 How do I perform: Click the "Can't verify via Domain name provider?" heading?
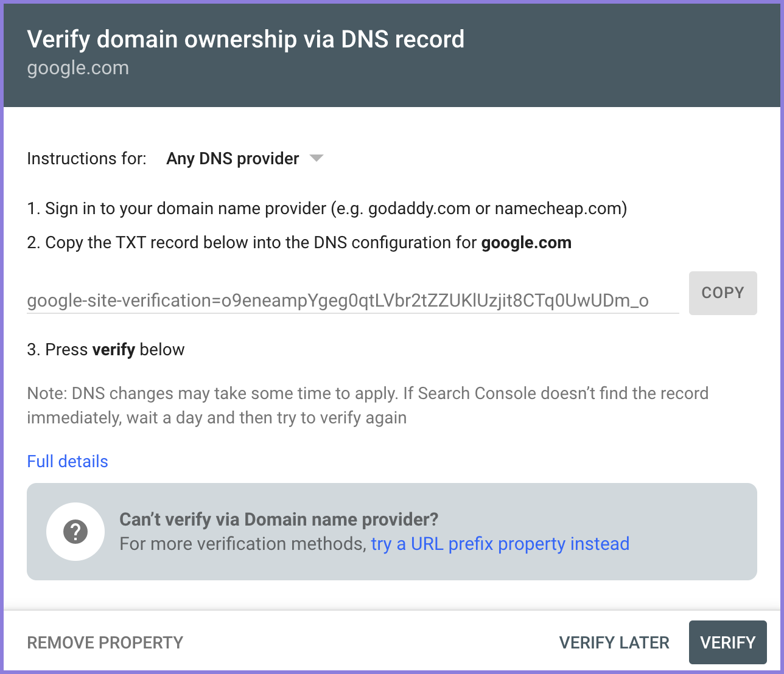pos(278,519)
